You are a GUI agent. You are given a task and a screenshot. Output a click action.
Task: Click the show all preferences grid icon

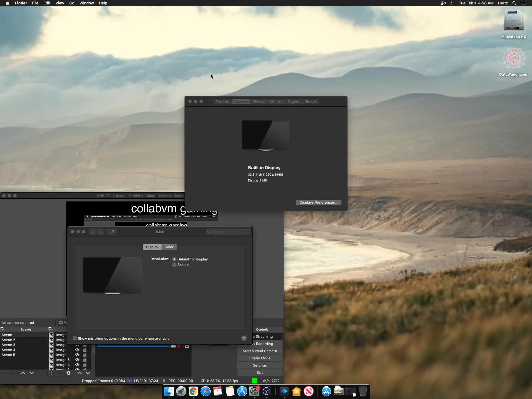click(112, 232)
